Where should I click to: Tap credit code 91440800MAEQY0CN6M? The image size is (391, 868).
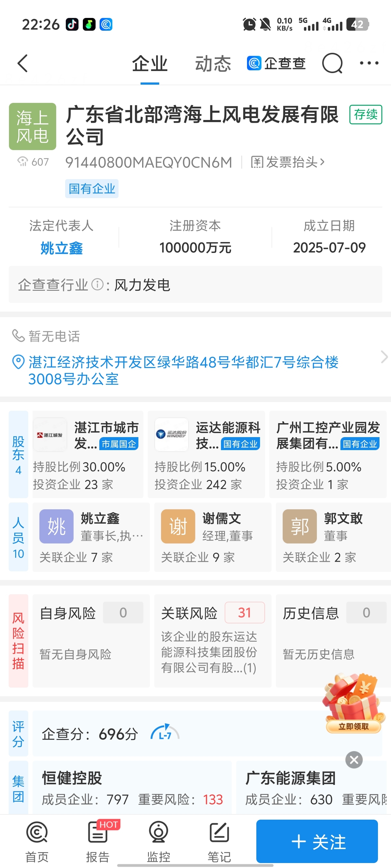pyautogui.click(x=149, y=162)
